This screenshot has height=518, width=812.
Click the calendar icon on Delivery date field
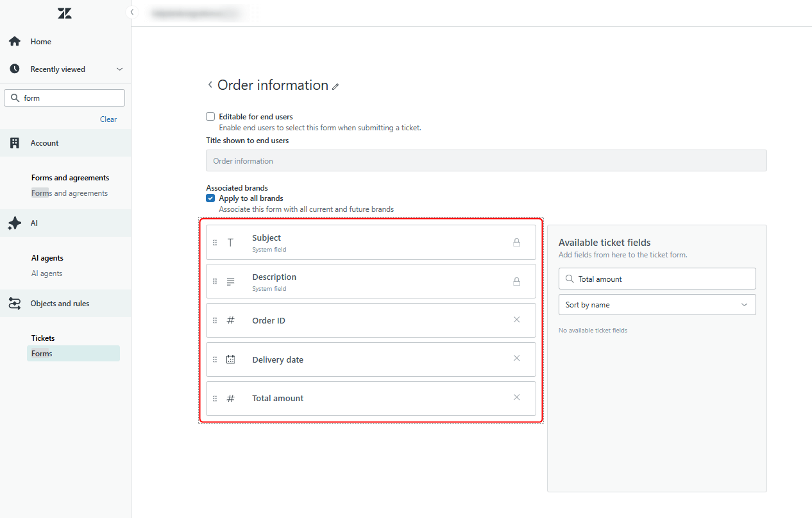pyautogui.click(x=230, y=359)
